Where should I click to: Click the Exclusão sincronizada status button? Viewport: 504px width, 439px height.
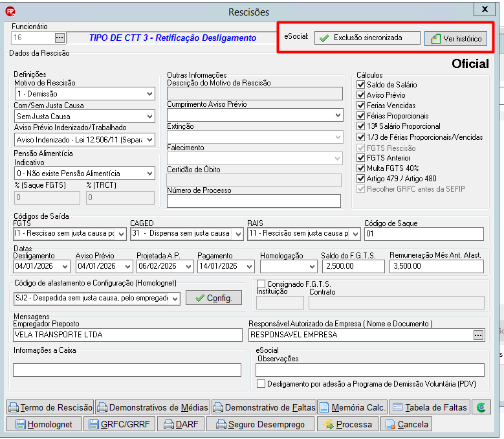(x=367, y=38)
